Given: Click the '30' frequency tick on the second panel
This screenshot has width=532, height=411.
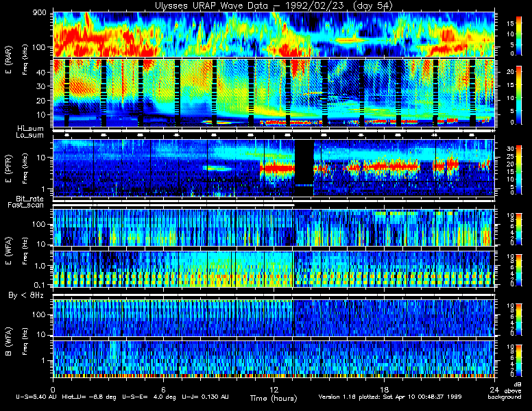Looking at the screenshot, I should 40,86.
